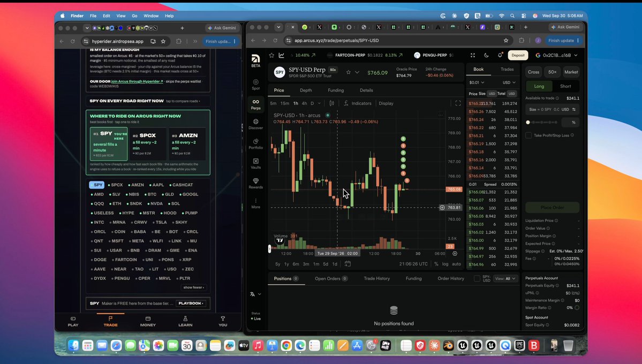Screen dimensions: 642x364
Task: Expand the wallet address 0x2C1B account menu
Action: pos(556,55)
